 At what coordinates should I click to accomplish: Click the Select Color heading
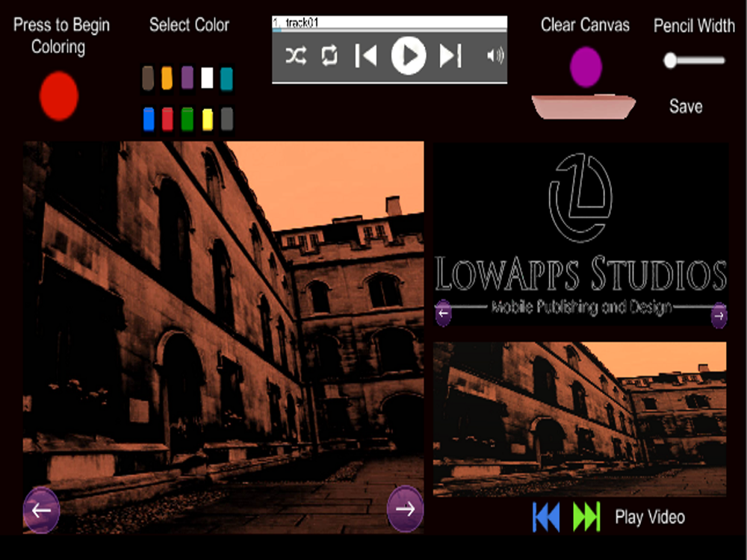189,25
